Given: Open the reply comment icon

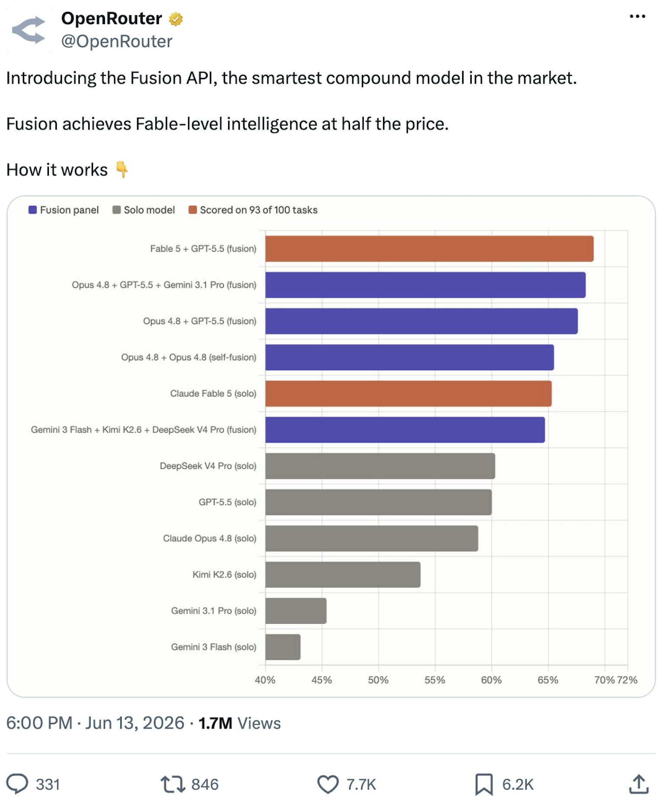Looking at the screenshot, I should [17, 784].
